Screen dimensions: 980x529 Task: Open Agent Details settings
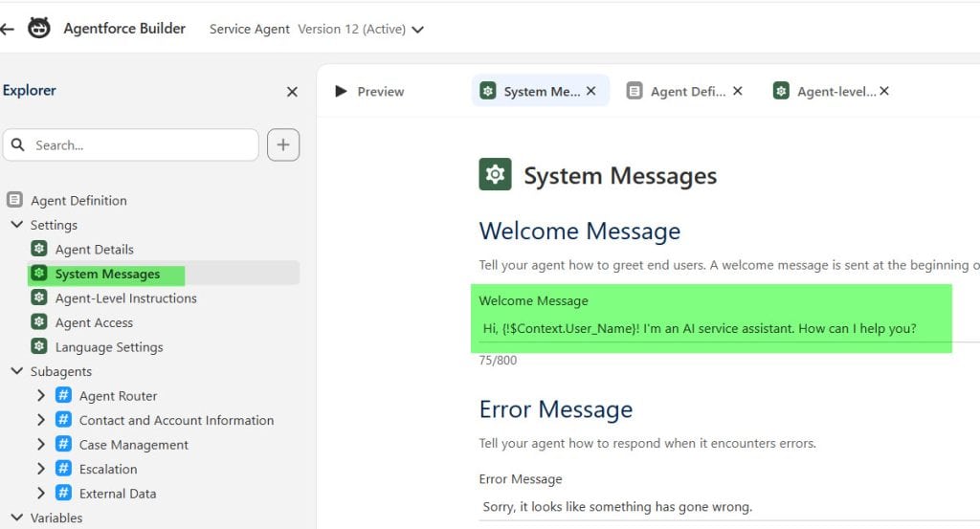[x=95, y=250]
